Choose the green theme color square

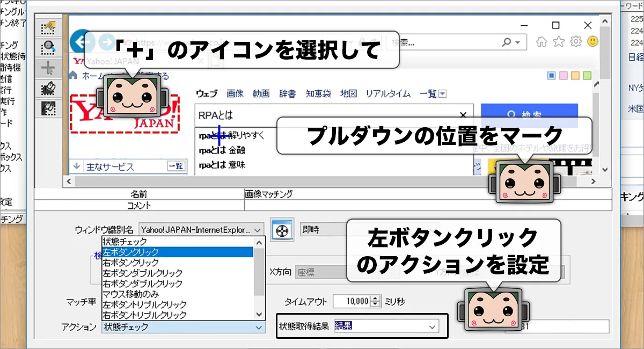587,76
